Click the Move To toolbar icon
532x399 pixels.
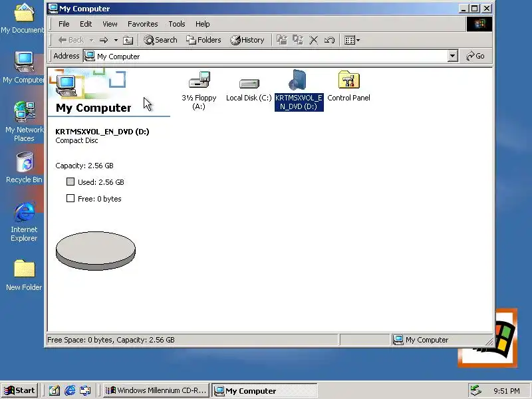281,40
